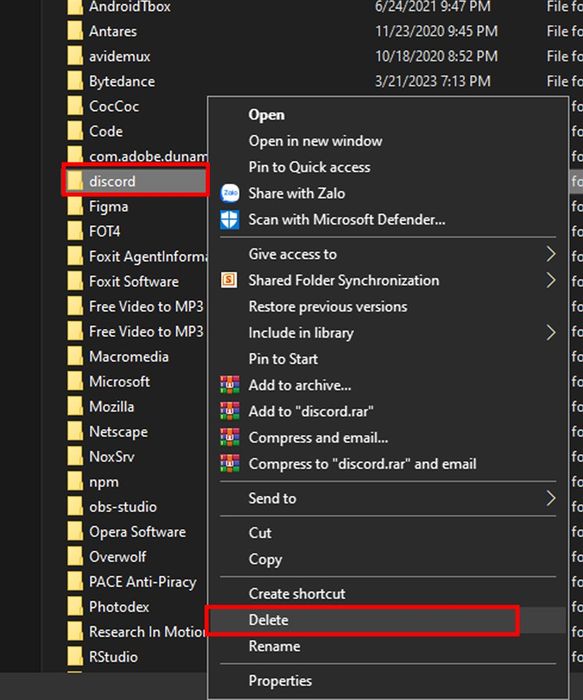Select the PACE Anti-Piracy folder name

pos(143,582)
